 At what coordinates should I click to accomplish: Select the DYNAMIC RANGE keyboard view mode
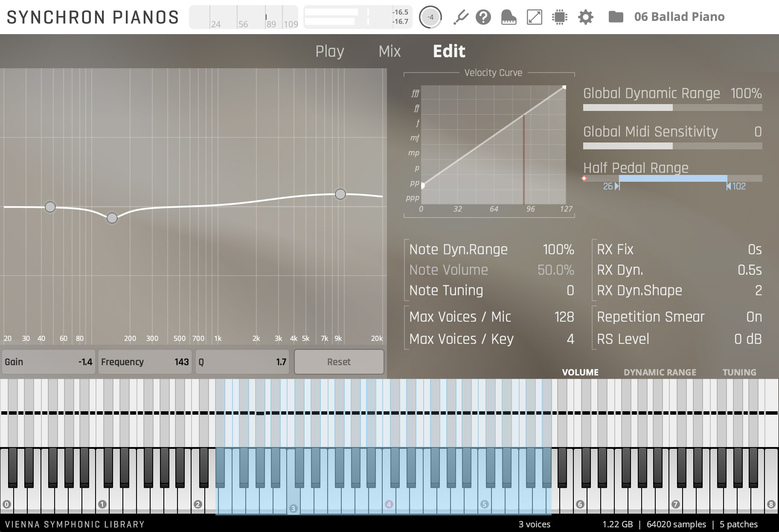coord(660,372)
